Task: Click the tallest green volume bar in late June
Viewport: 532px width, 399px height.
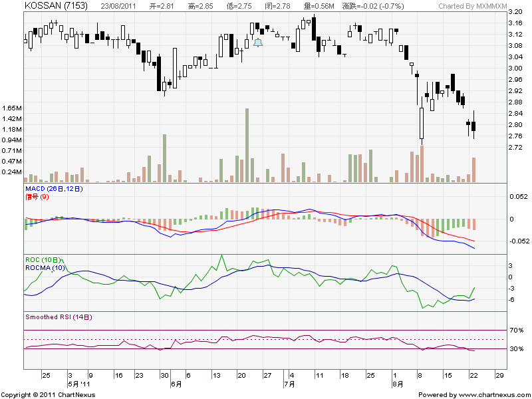Action: pyautogui.click(x=247, y=145)
